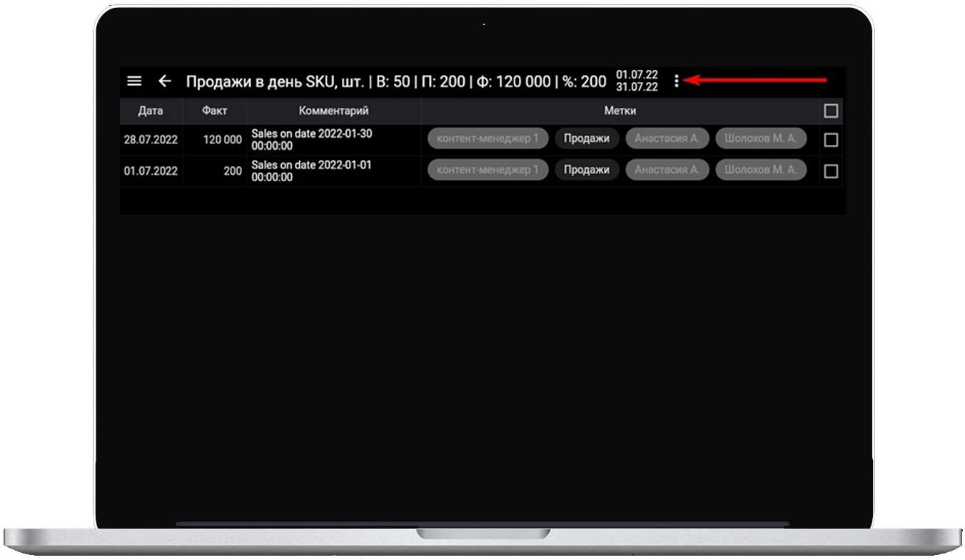
Task: Toggle the select-all checkbox in header
Action: [x=830, y=111]
